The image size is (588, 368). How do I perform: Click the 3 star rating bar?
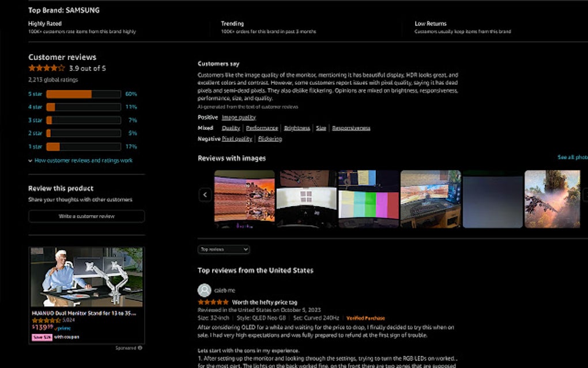click(x=84, y=120)
